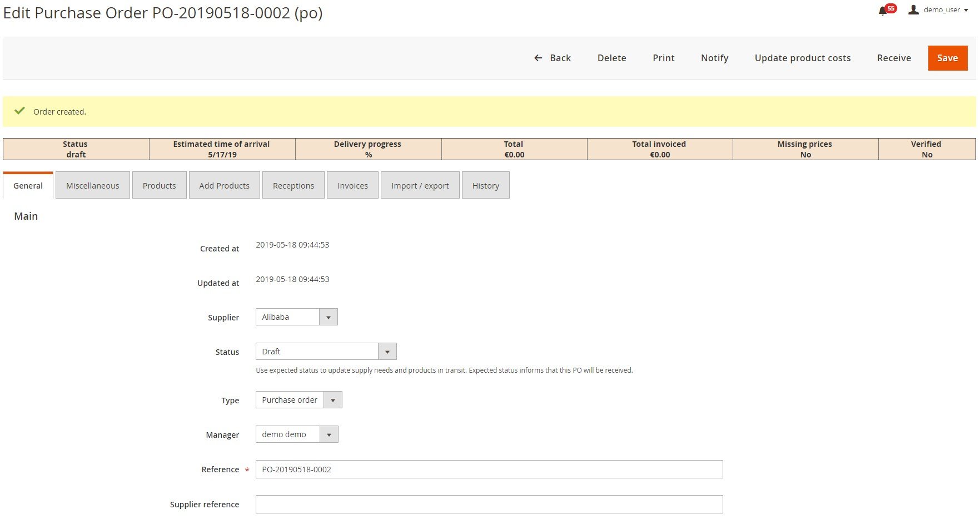Expand the Type dropdown showing Purchase order
Image resolution: width=980 pixels, height=519 pixels.
tap(299, 400)
